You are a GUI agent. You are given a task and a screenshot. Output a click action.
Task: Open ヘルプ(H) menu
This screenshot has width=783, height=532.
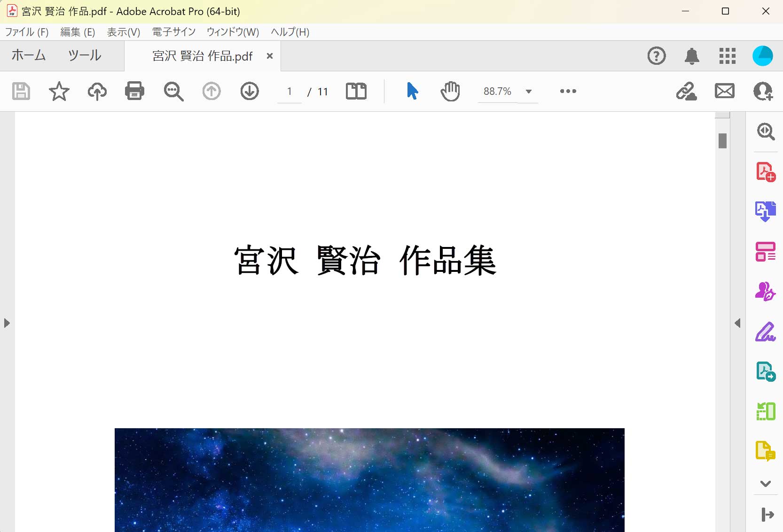coord(290,32)
